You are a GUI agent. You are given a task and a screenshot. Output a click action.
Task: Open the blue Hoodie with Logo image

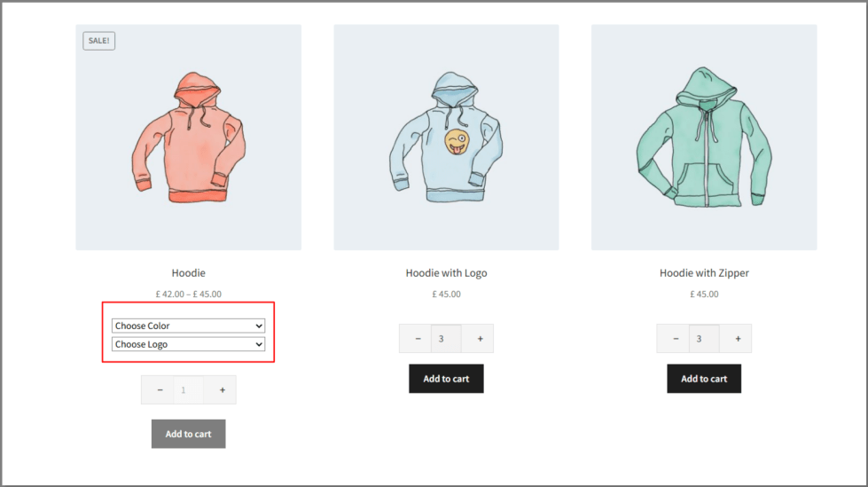(446, 137)
